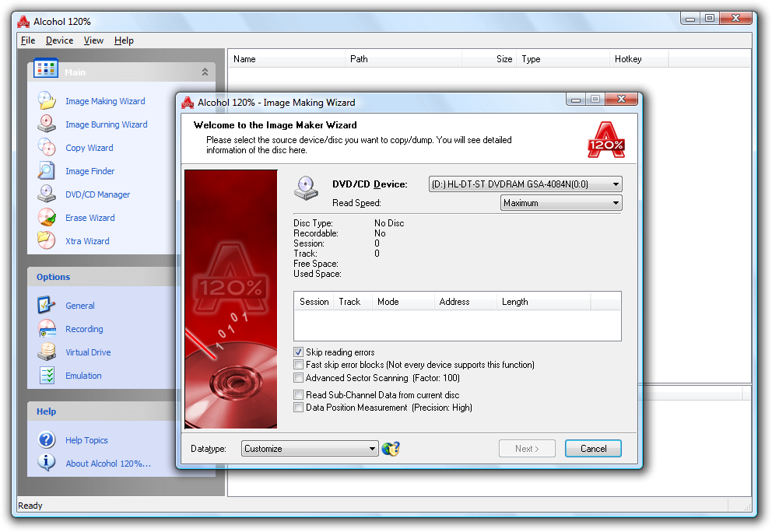
Task: Enable Read Sub-Channel Data from current disc
Action: (299, 395)
